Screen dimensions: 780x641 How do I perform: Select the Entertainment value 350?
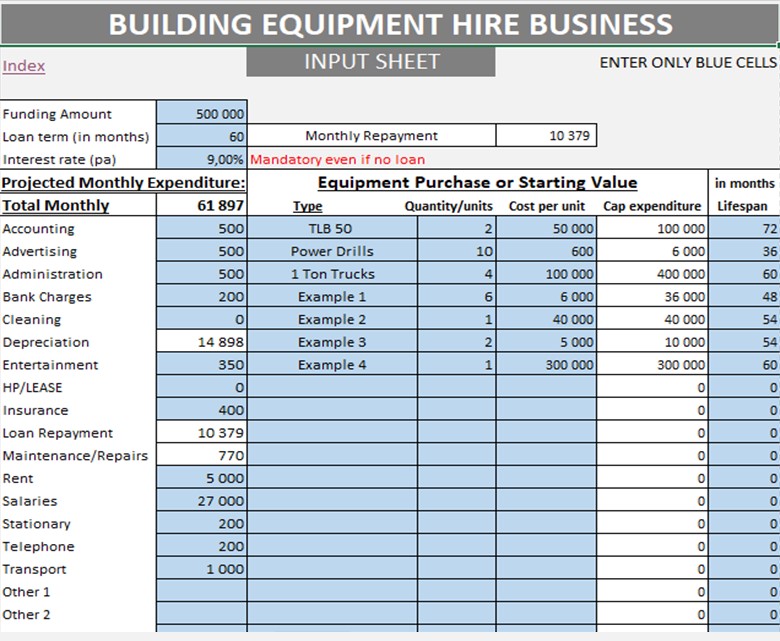(202, 365)
